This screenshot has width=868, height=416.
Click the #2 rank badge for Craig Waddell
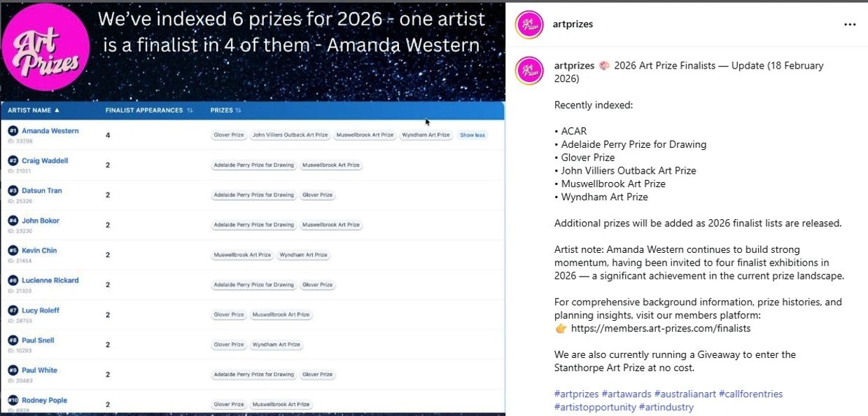13,161
